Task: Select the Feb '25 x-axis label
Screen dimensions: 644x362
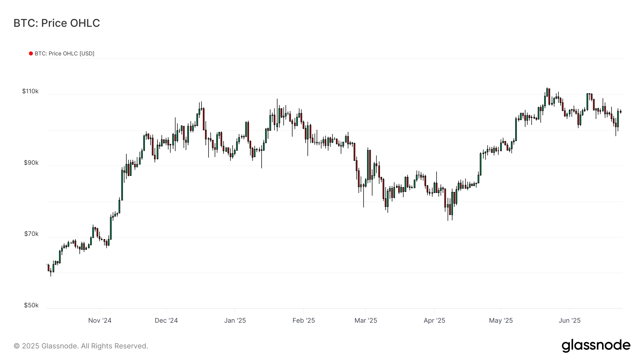Action: coord(304,321)
